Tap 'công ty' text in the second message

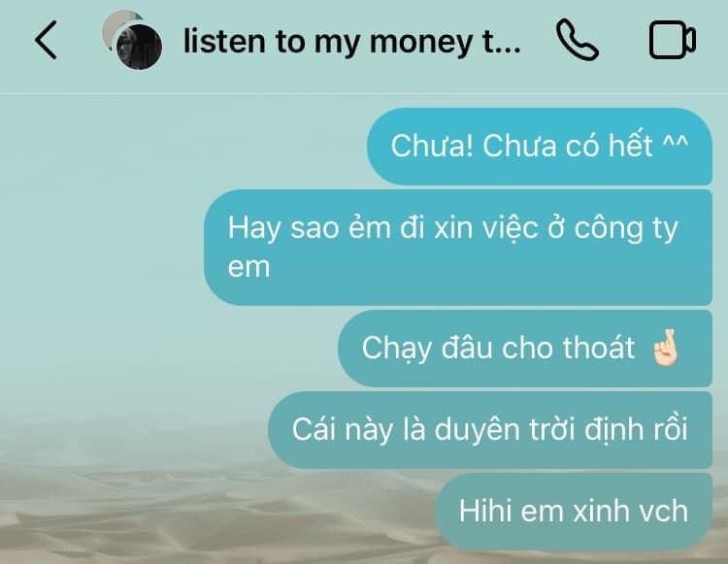click(x=626, y=229)
